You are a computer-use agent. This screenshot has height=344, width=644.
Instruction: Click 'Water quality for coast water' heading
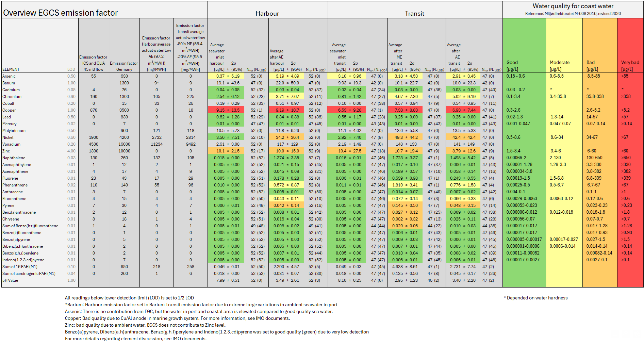coord(573,6)
